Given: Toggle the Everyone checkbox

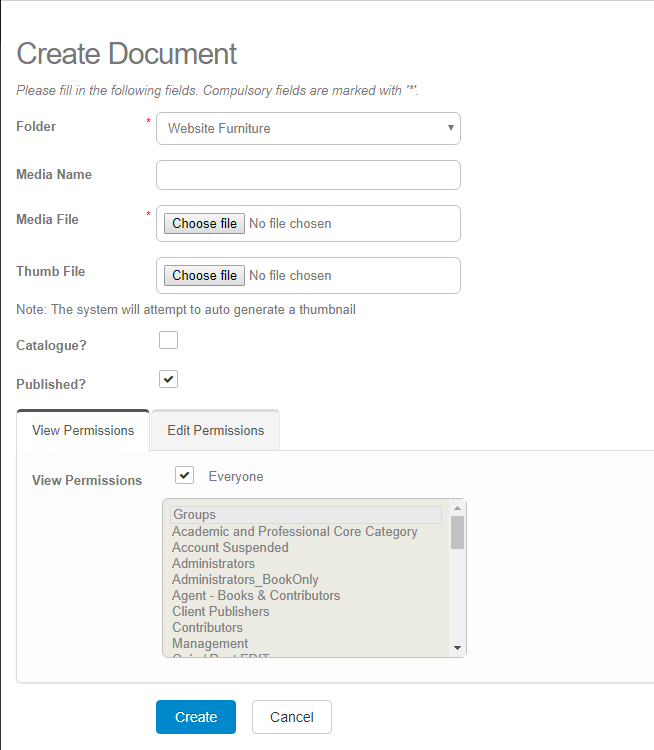Looking at the screenshot, I should 184,475.
